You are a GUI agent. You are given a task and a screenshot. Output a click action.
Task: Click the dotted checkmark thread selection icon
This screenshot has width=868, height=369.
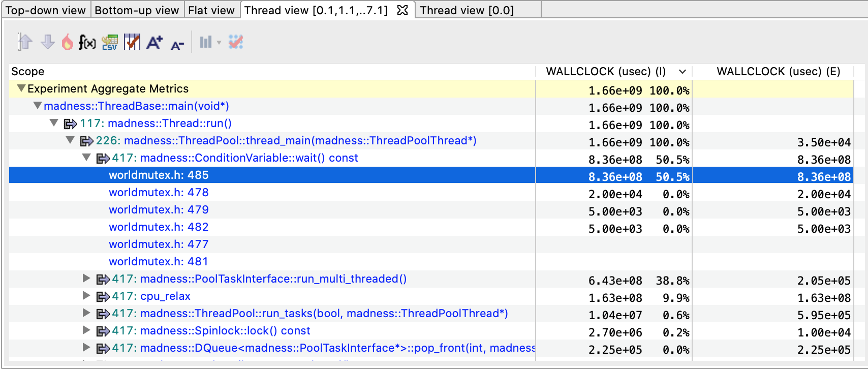pos(236,42)
